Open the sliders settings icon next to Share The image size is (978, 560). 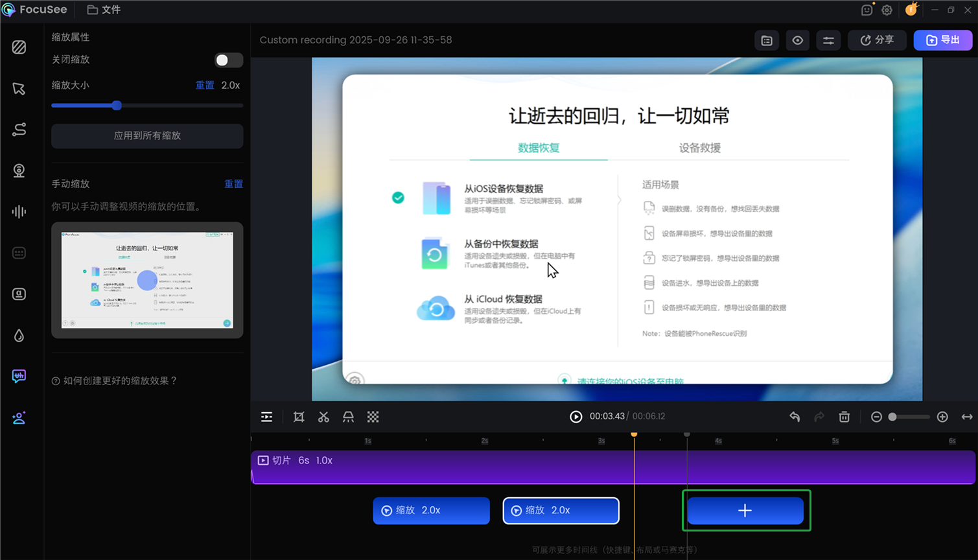tap(828, 40)
